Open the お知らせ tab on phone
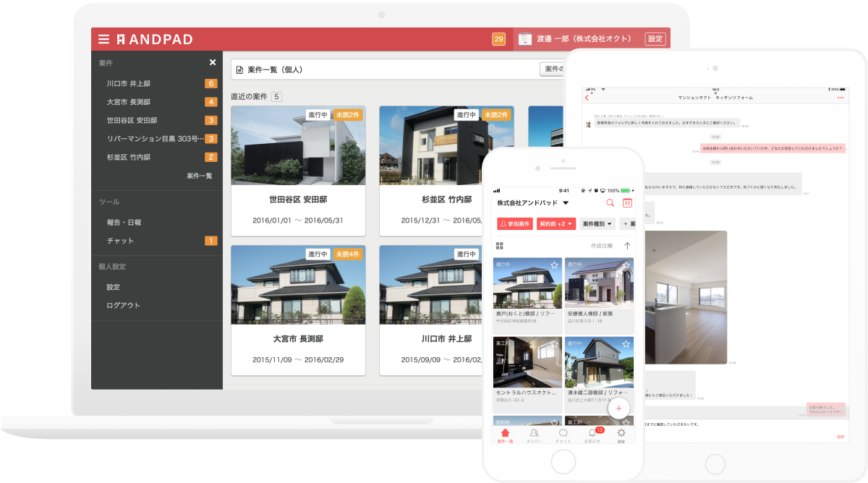This screenshot has height=483, width=868. point(593,434)
